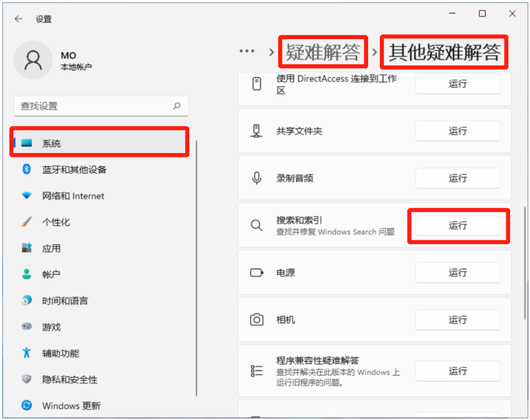
Task: Click the back arrow in Settings
Action: [18, 19]
